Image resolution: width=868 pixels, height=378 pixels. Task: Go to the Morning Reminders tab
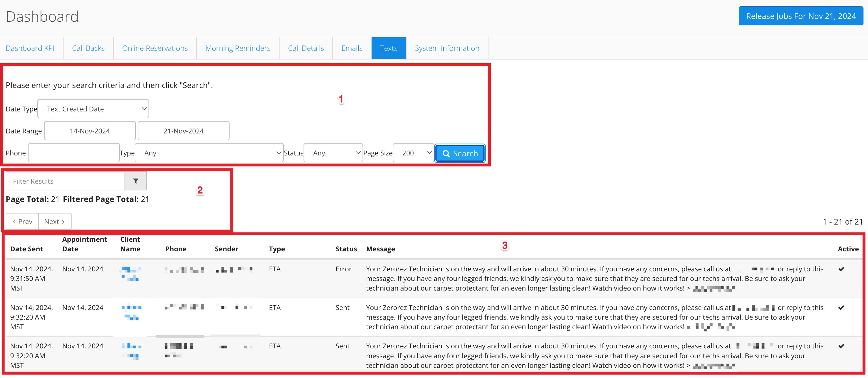click(x=238, y=48)
